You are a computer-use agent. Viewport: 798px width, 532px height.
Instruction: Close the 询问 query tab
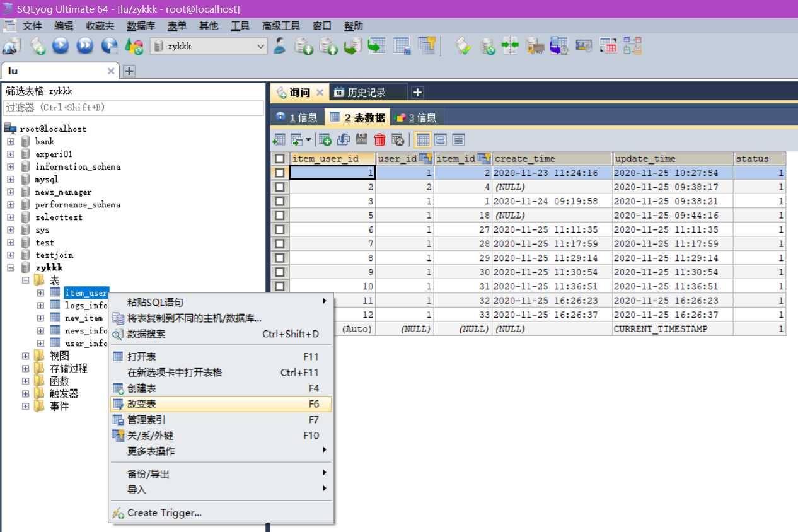pos(320,93)
